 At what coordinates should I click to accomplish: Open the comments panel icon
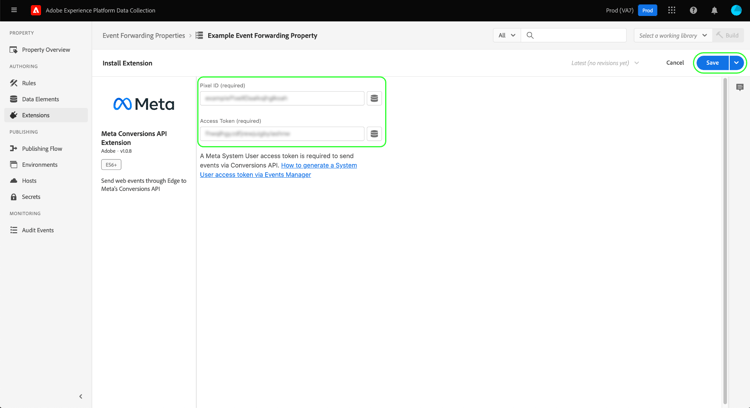click(740, 87)
